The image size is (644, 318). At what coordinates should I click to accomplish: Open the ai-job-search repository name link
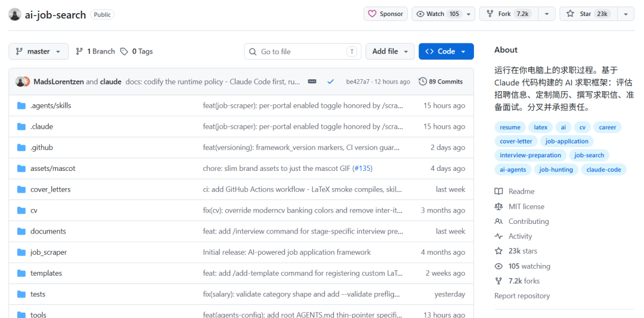[x=55, y=15]
